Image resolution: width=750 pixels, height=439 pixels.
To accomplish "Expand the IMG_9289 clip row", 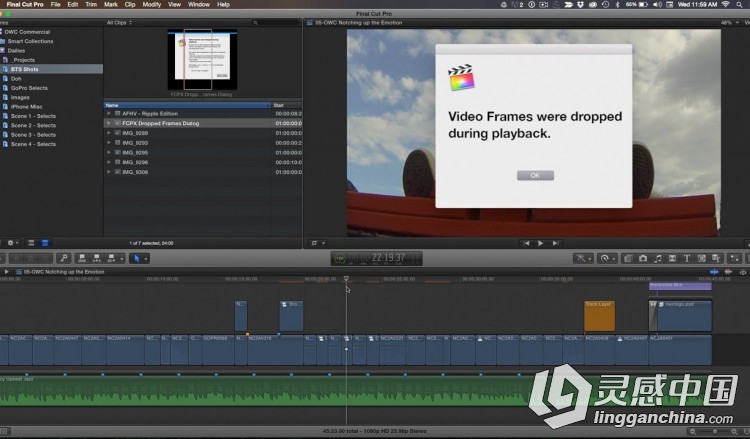I will click(x=109, y=133).
